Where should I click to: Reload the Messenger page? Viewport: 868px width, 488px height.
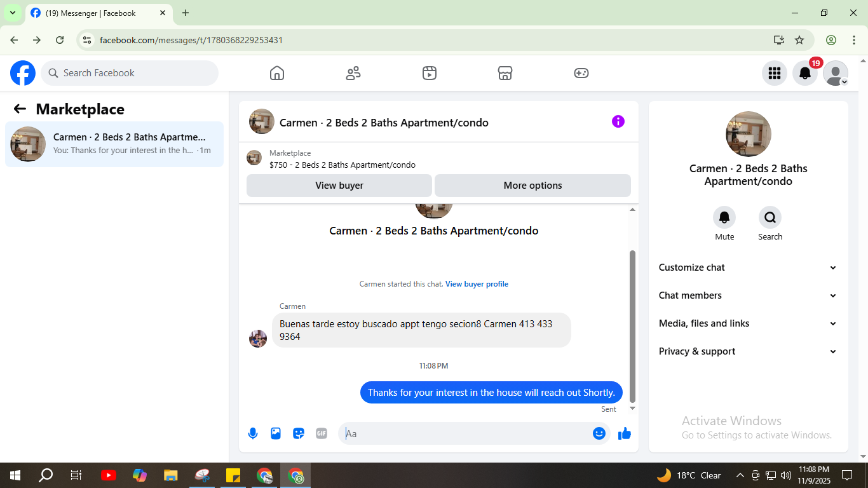[60, 40]
